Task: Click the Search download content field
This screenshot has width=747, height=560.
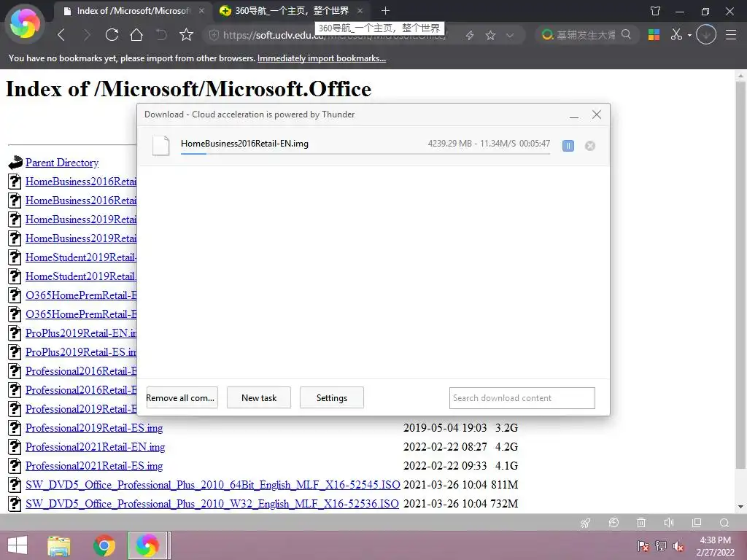Action: point(522,398)
